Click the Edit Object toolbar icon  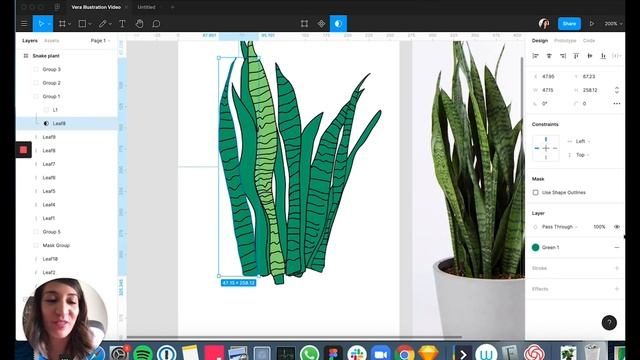304,24
